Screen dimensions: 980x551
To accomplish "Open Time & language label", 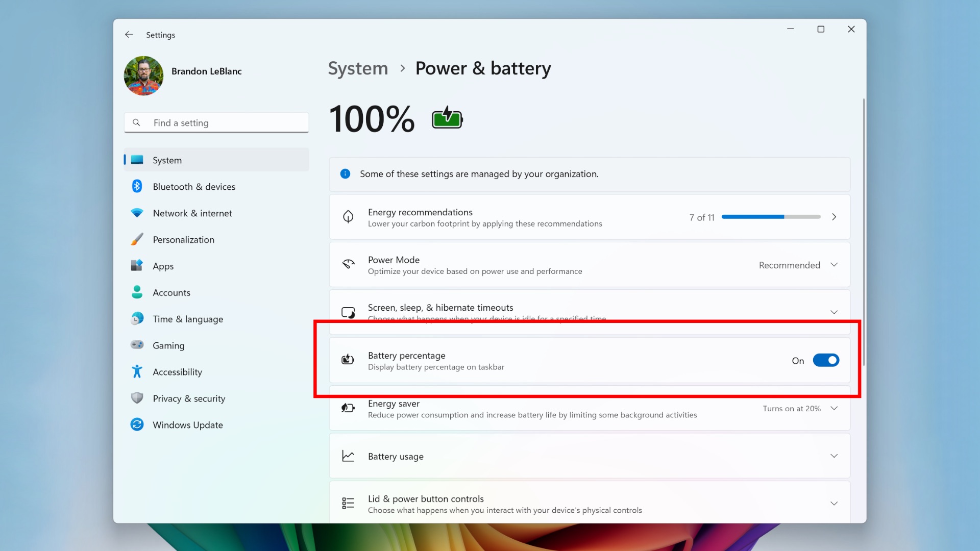I will (187, 319).
